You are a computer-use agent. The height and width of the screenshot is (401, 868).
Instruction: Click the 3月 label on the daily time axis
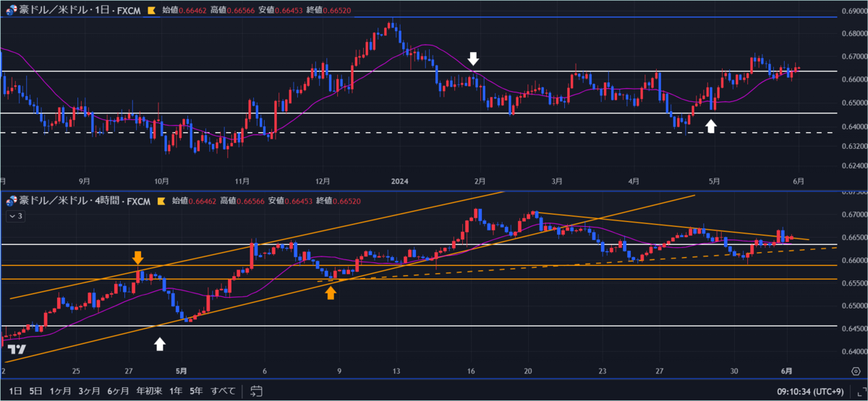click(x=557, y=181)
